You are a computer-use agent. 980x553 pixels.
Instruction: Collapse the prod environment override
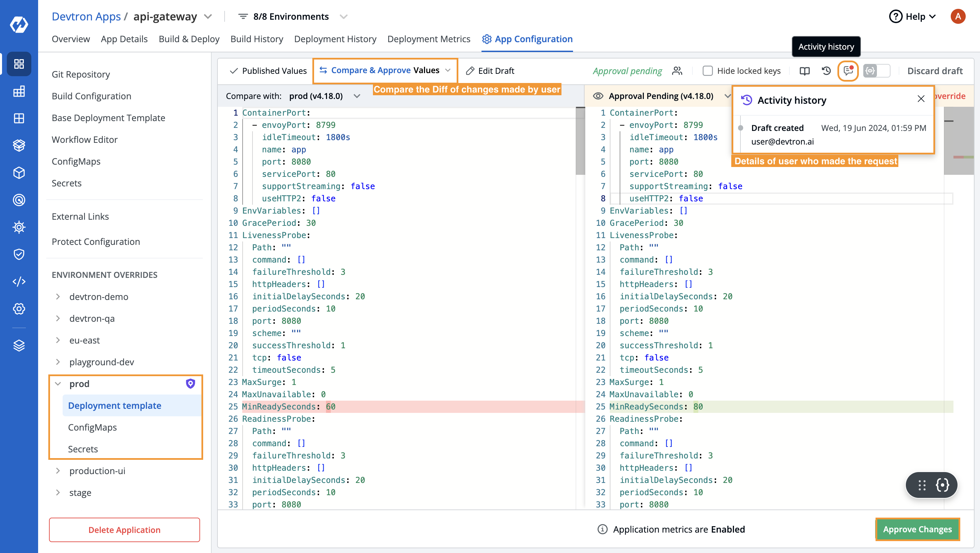(58, 384)
